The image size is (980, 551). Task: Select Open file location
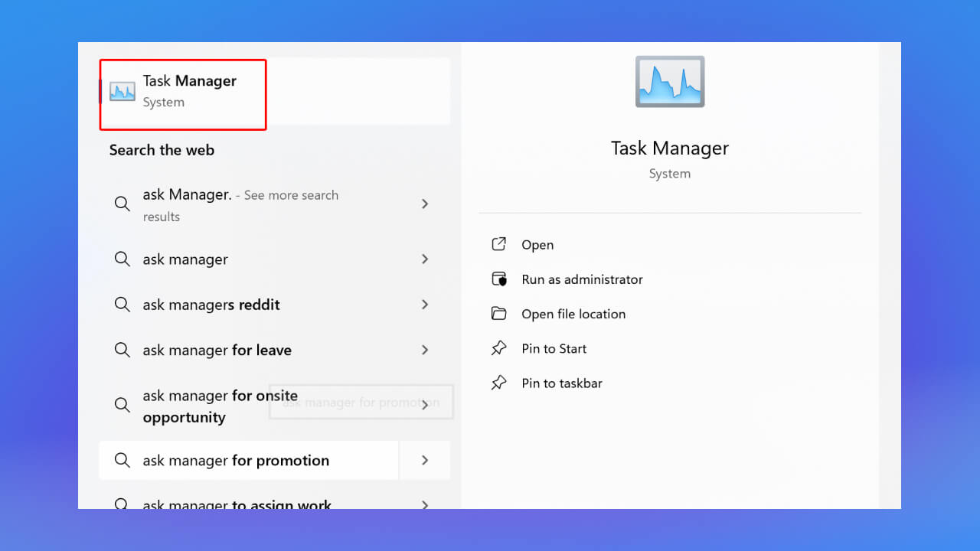(x=573, y=314)
